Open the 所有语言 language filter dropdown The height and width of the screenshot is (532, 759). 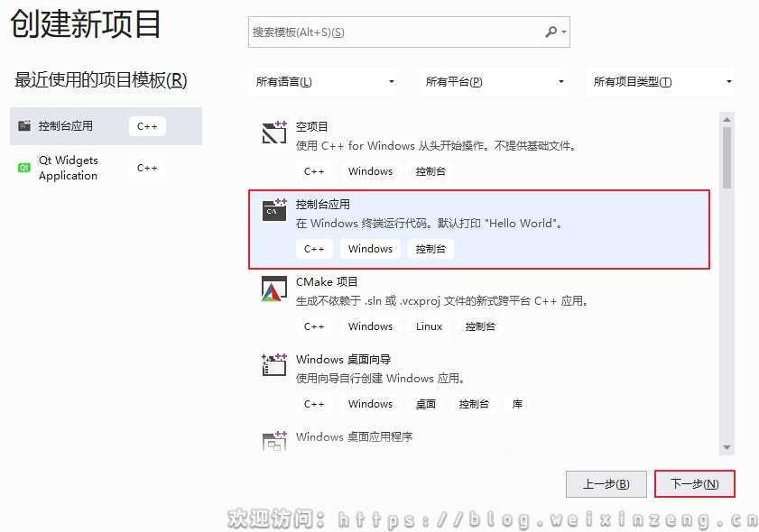tap(324, 82)
